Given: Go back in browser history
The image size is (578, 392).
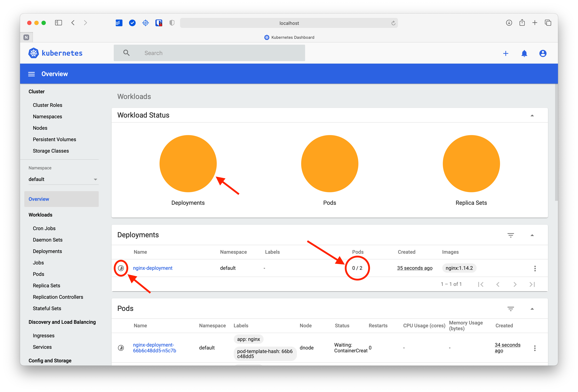Looking at the screenshot, I should point(73,23).
